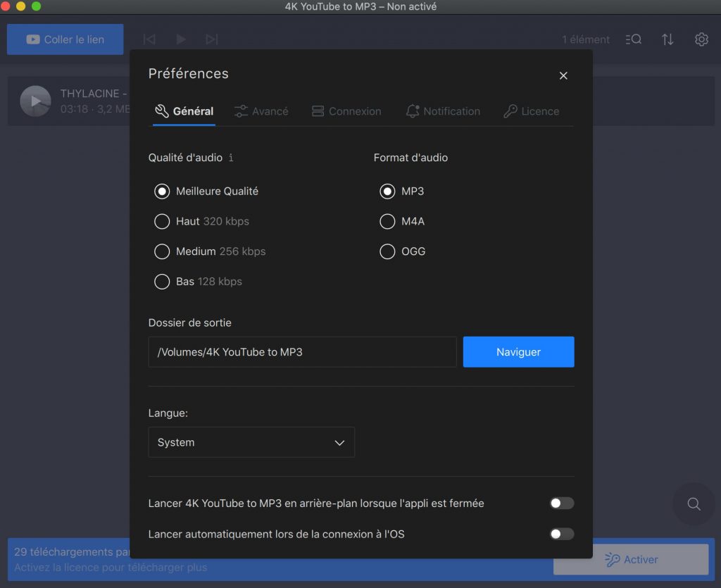Enable launching in background when closed
The height and width of the screenshot is (588, 721).
[x=561, y=503]
